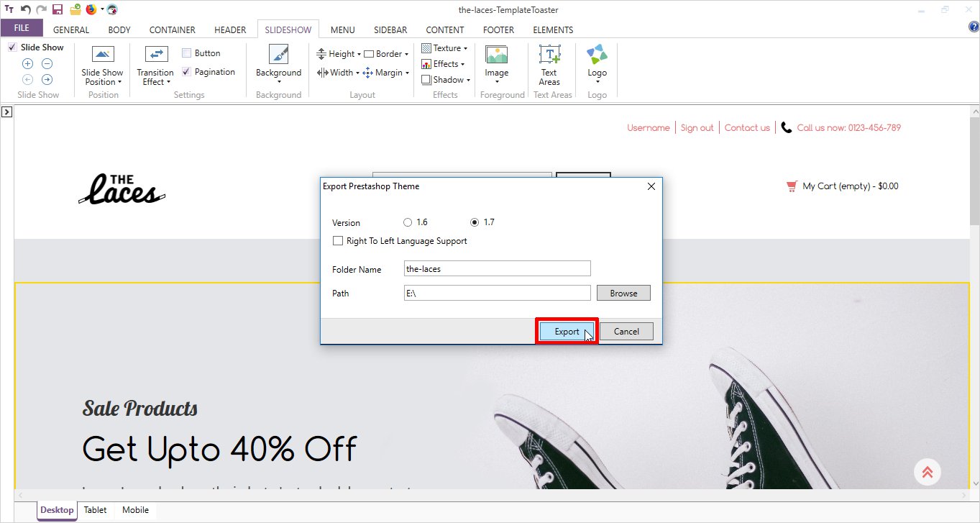Switch to the Tablet view tab
The image size is (980, 523).
[x=95, y=510]
